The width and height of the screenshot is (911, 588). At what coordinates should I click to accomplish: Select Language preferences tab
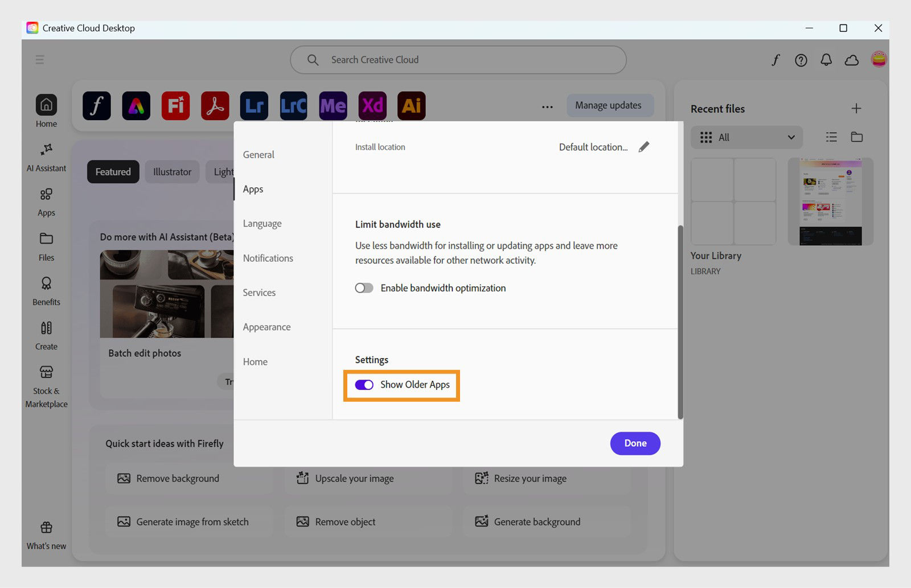pos(262,224)
